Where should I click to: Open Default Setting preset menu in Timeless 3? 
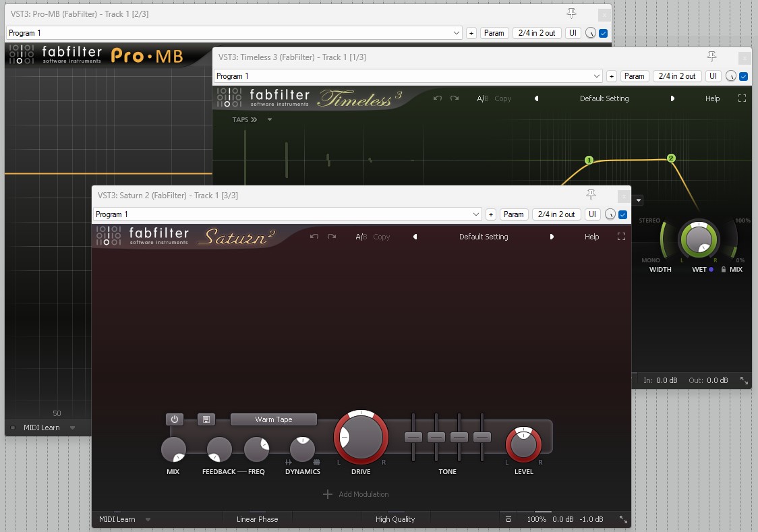pos(604,98)
